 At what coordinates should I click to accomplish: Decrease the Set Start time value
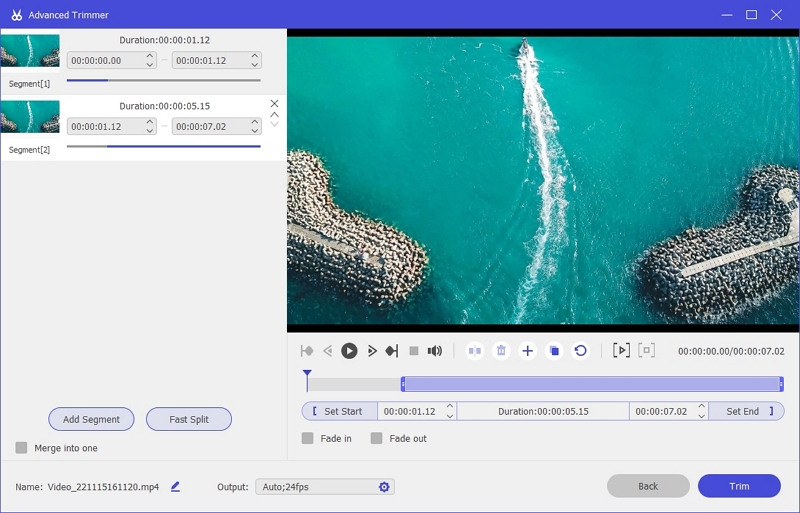pos(450,416)
